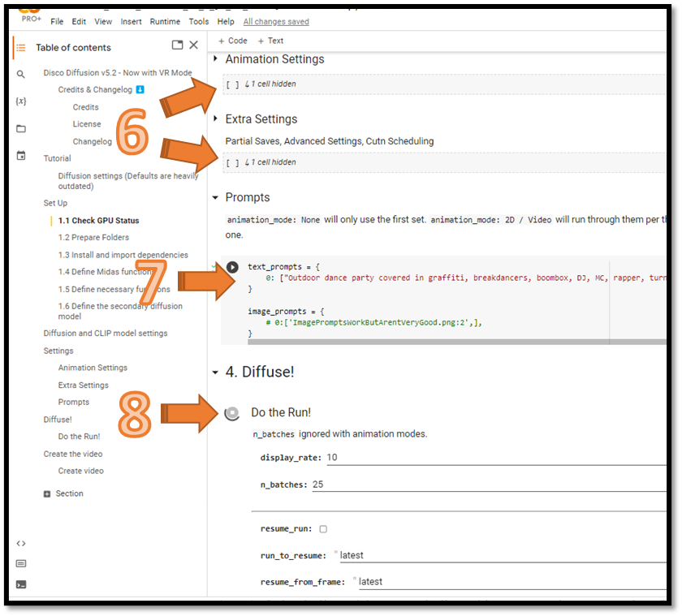
Task: Click the run_to_resume field
Action: click(503, 556)
